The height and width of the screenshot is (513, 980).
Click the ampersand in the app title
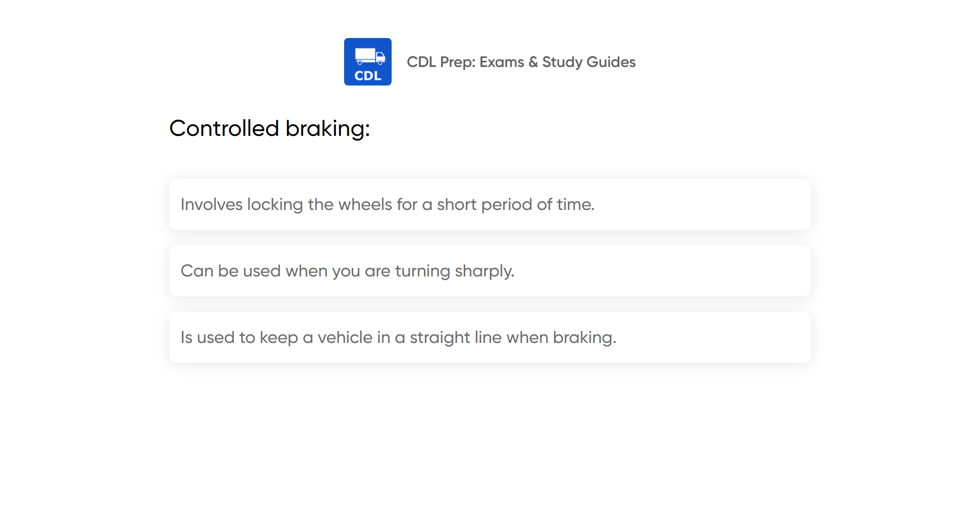(533, 62)
